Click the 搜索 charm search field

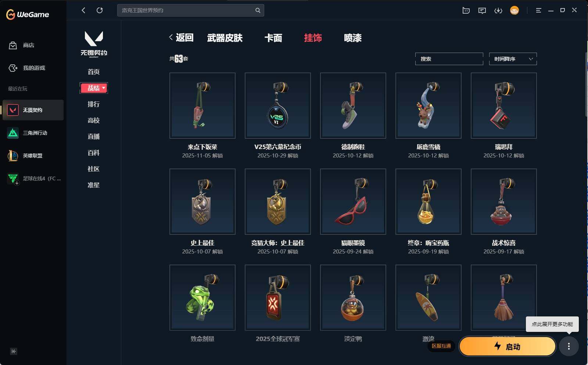click(449, 59)
